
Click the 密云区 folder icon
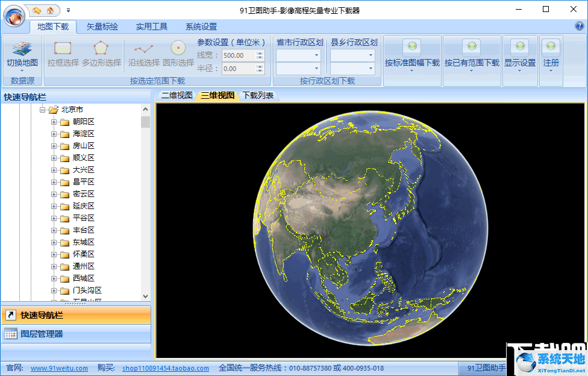coord(65,195)
